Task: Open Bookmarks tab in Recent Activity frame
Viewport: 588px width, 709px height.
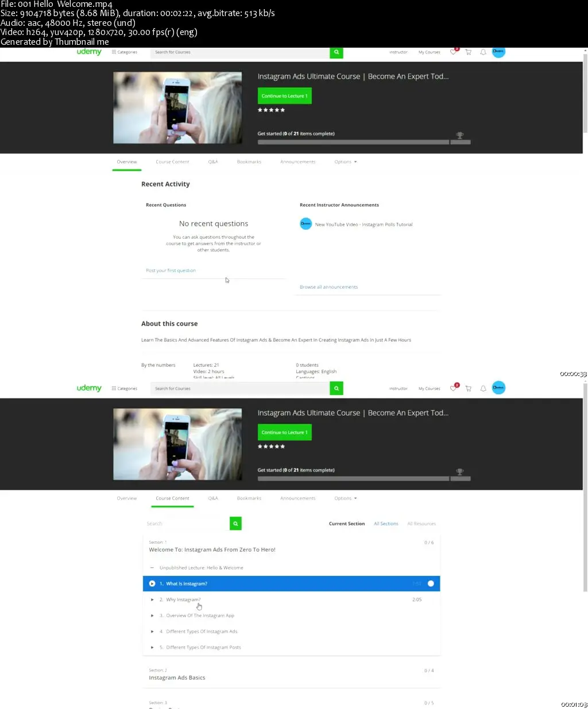Action: tap(249, 162)
